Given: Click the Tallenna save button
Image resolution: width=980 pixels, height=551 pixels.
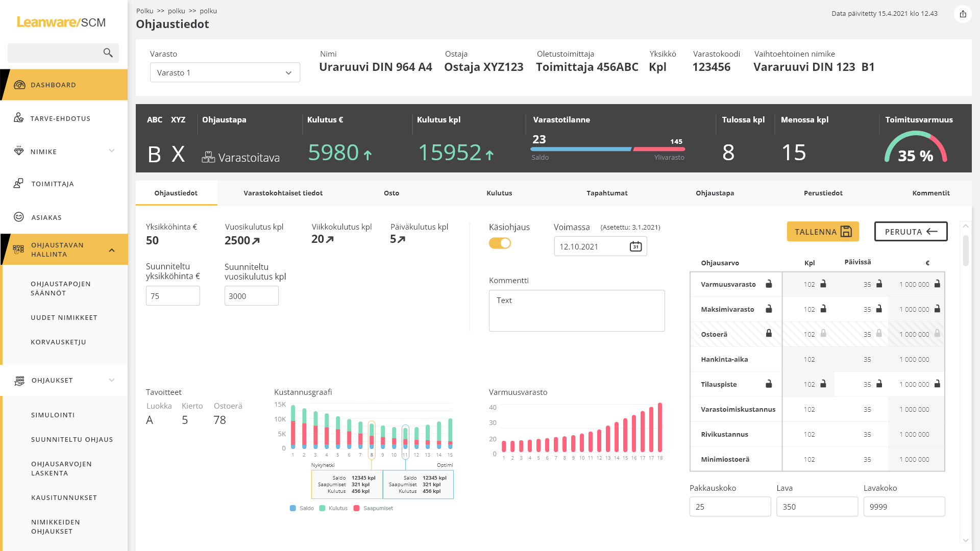Looking at the screenshot, I should [x=823, y=232].
